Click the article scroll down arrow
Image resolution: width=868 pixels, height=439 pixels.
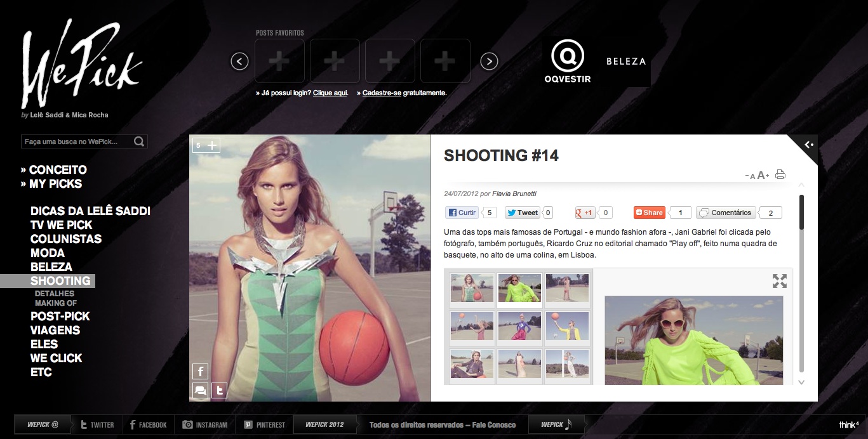click(801, 382)
